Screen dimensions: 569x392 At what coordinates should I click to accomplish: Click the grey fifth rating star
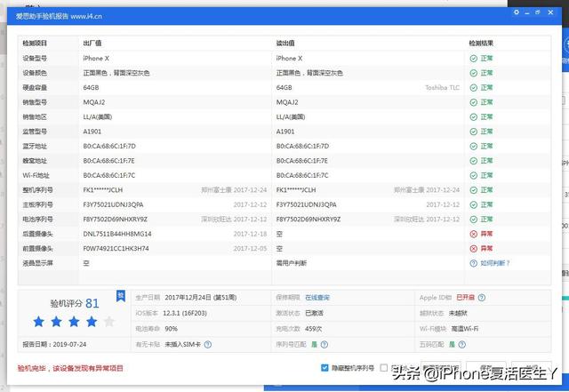coord(109,322)
